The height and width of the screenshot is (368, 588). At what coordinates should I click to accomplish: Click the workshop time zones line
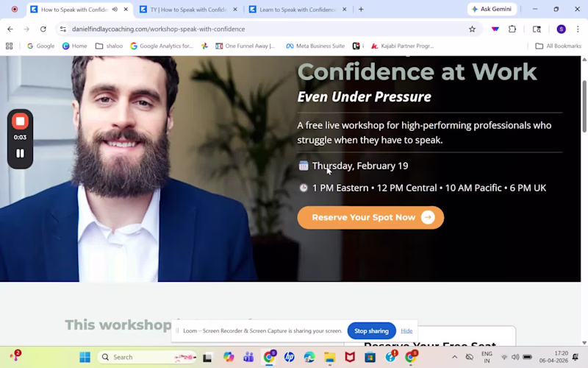coord(429,188)
